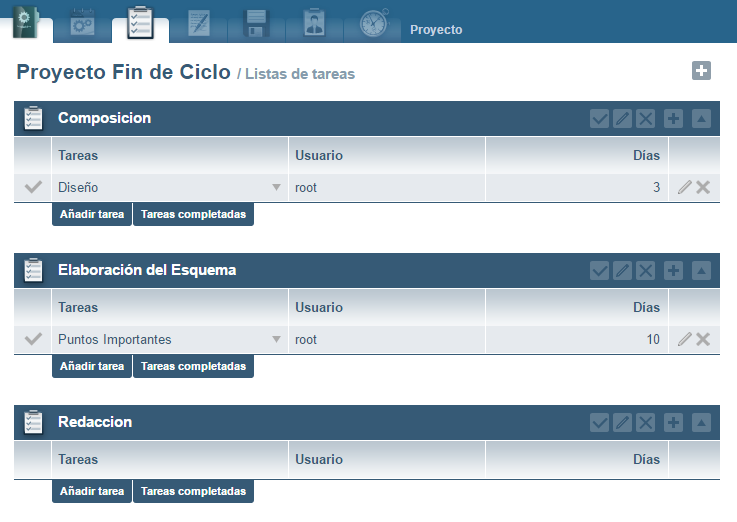Mark the Diseño task as done
The height and width of the screenshot is (522, 737).
pyautogui.click(x=33, y=187)
